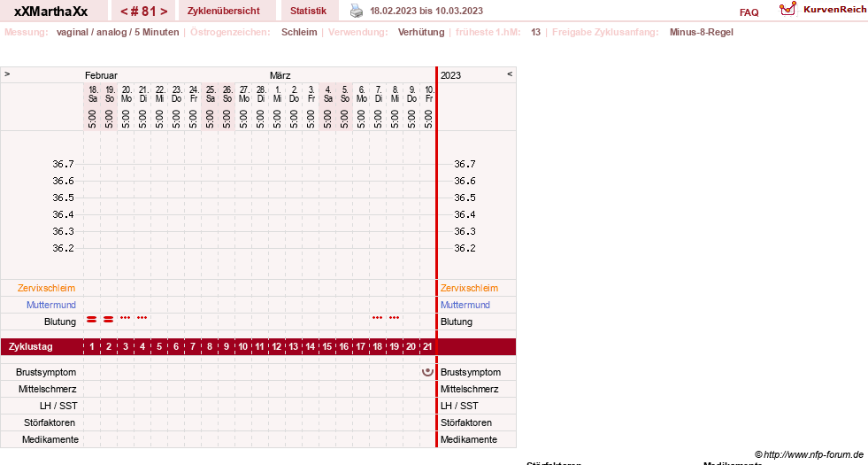Click the left Medikamente row label
This screenshot has height=465, width=868.
(50, 439)
